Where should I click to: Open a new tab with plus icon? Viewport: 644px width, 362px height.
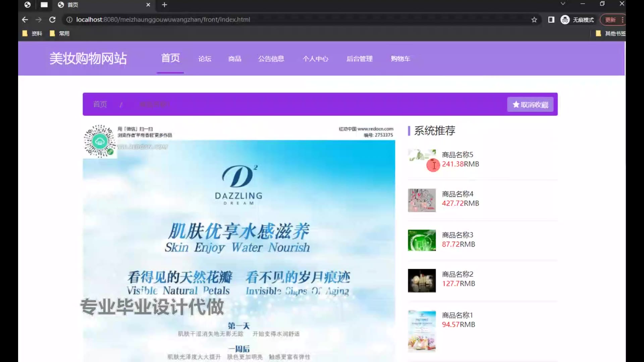(x=164, y=5)
